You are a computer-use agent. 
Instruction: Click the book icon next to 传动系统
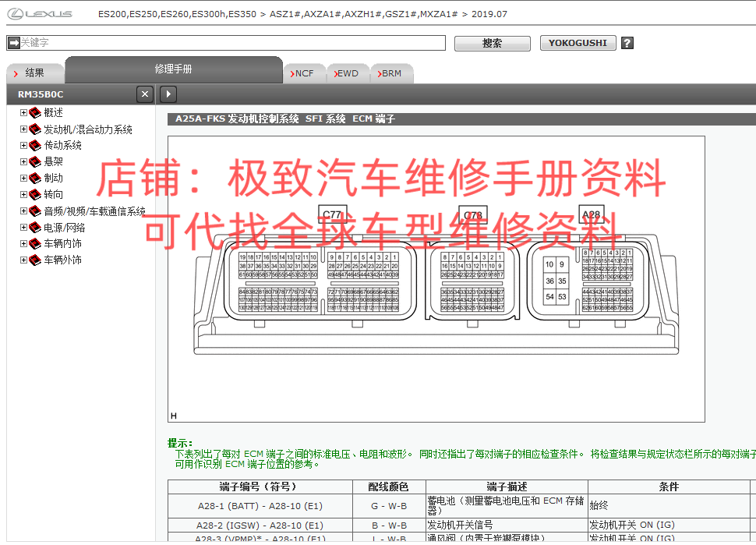point(35,146)
